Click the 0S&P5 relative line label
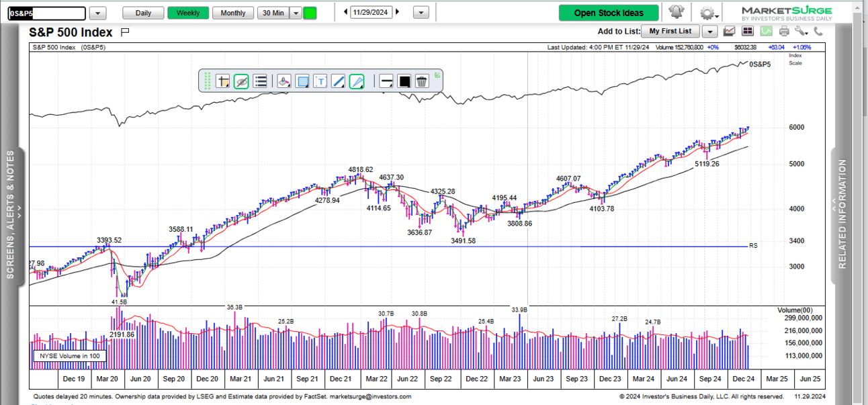Viewport: 868px width, 405px height. [x=760, y=64]
